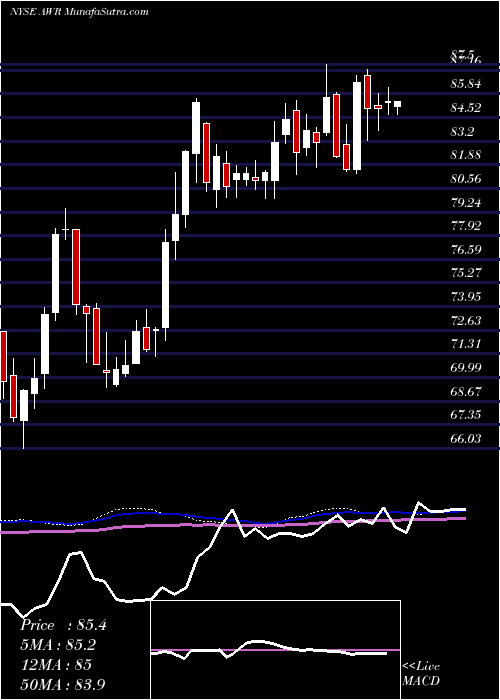Select the 71.31 price axis label

click(x=466, y=344)
